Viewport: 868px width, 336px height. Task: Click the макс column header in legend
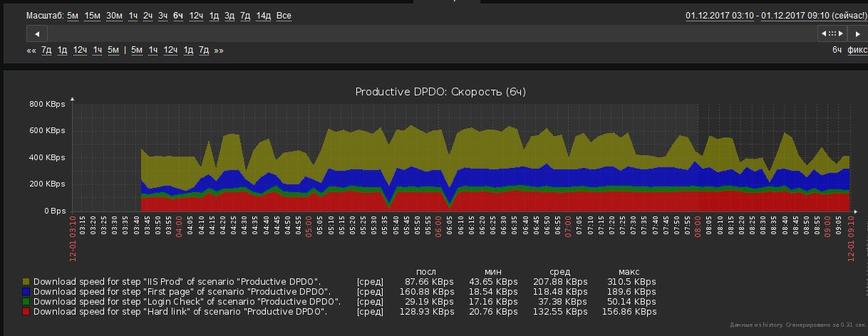tap(629, 272)
